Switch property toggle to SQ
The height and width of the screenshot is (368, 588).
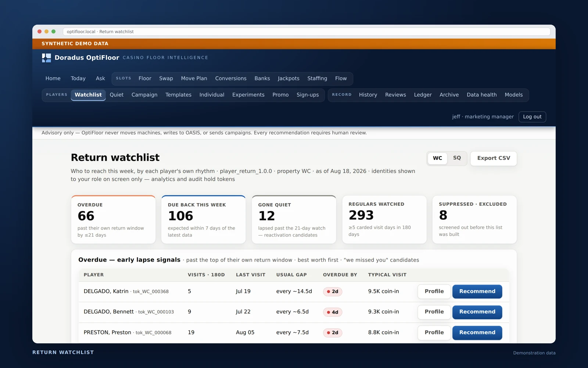457,158
